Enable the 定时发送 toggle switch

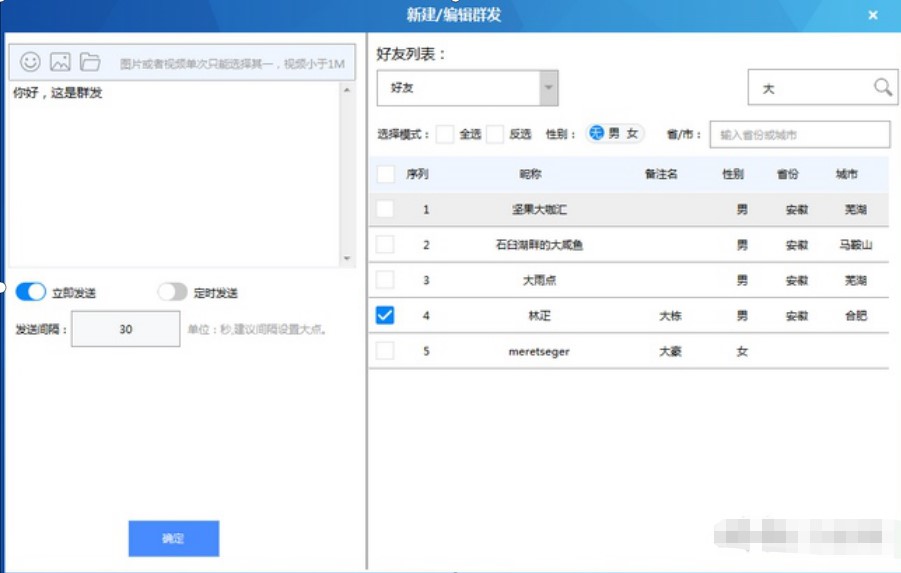tap(172, 292)
